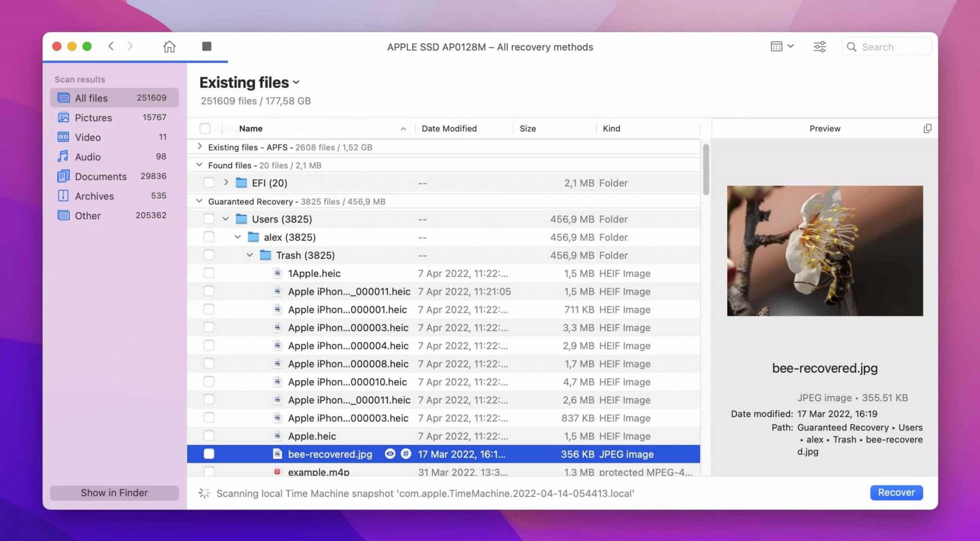Click the hex view icon on bee-recovered.jpg row

click(406, 454)
